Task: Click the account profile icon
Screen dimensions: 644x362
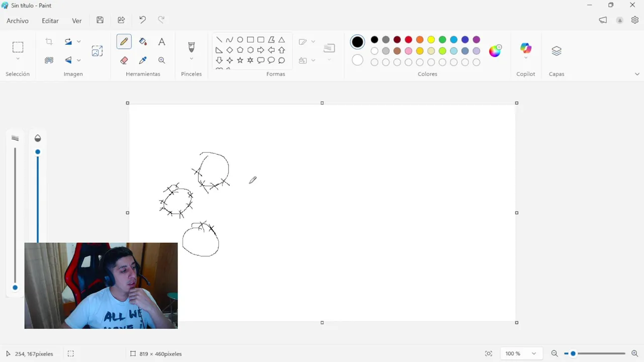Action: [x=620, y=20]
